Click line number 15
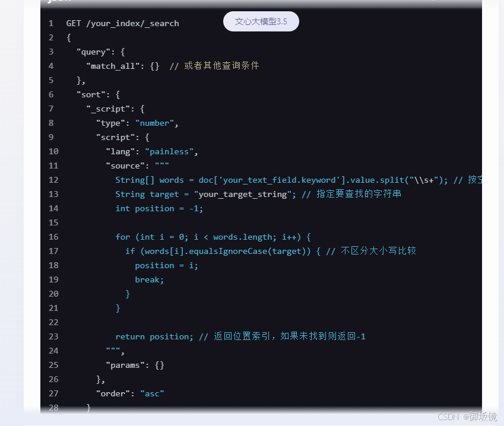This screenshot has height=426, width=504. 53,222
